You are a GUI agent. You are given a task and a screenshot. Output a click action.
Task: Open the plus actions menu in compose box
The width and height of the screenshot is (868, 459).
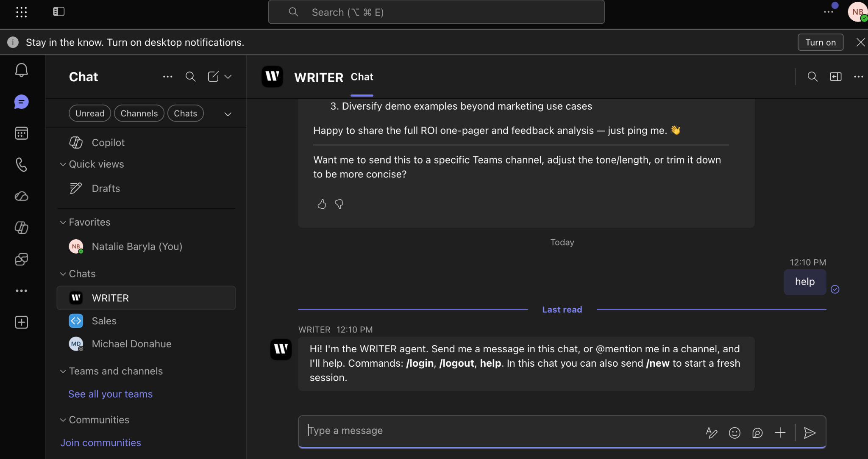click(780, 433)
